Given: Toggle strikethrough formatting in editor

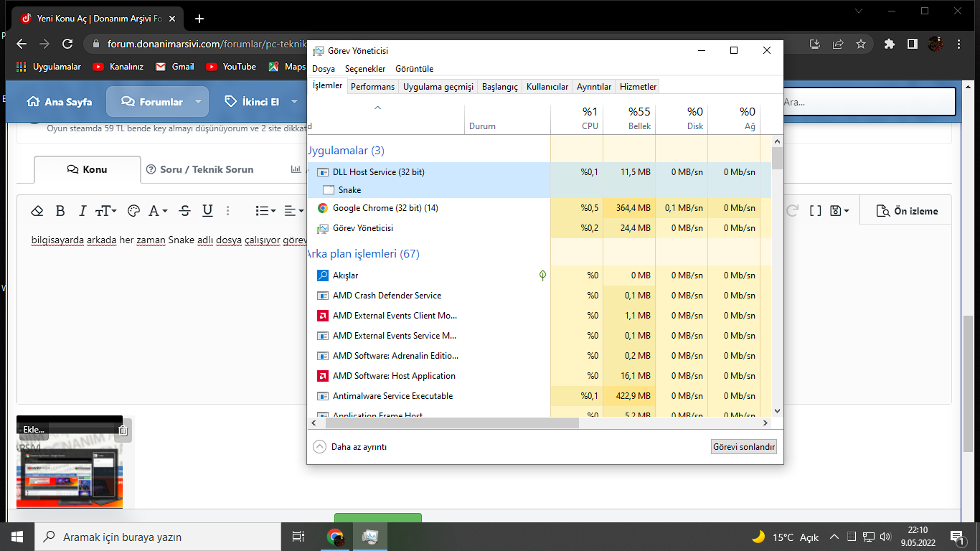Looking at the screenshot, I should coord(185,211).
